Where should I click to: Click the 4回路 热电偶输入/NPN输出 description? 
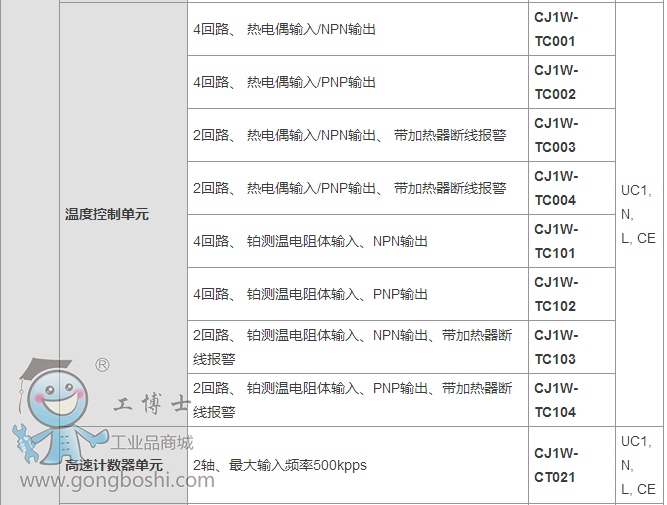[x=285, y=30]
